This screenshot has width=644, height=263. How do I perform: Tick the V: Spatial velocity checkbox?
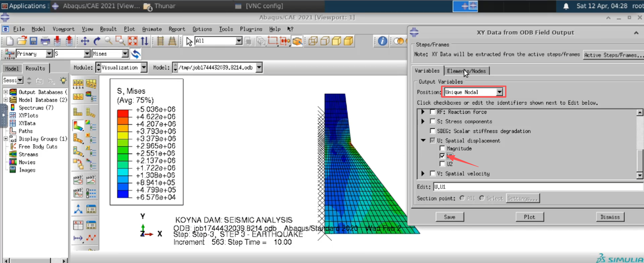point(432,174)
